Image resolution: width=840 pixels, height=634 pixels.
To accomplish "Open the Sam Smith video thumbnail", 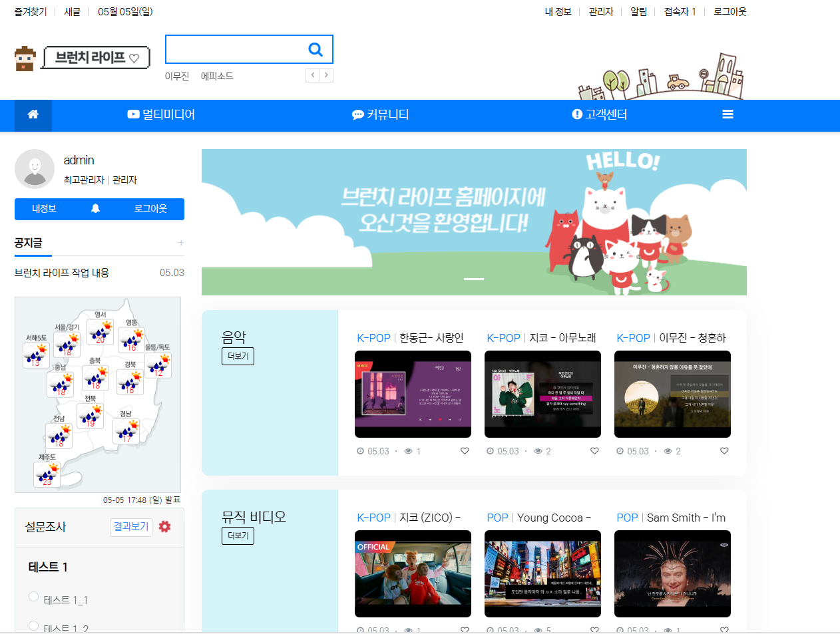I will (x=672, y=573).
